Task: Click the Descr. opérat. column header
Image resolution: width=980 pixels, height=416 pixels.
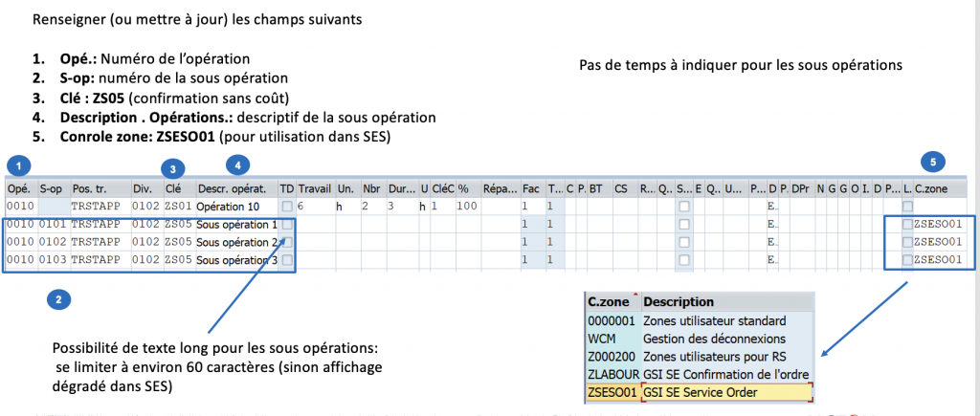Action: point(235,188)
